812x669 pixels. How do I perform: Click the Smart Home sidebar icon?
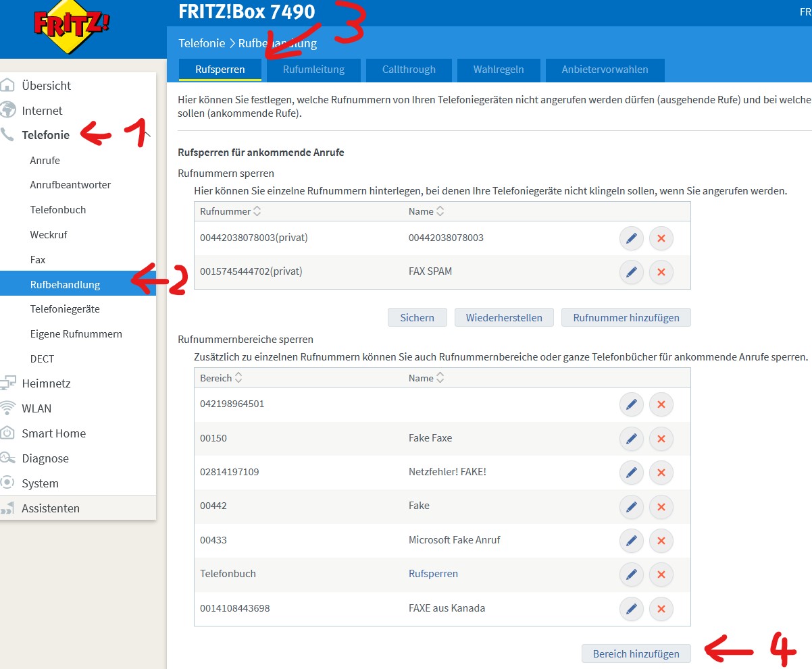point(7,433)
